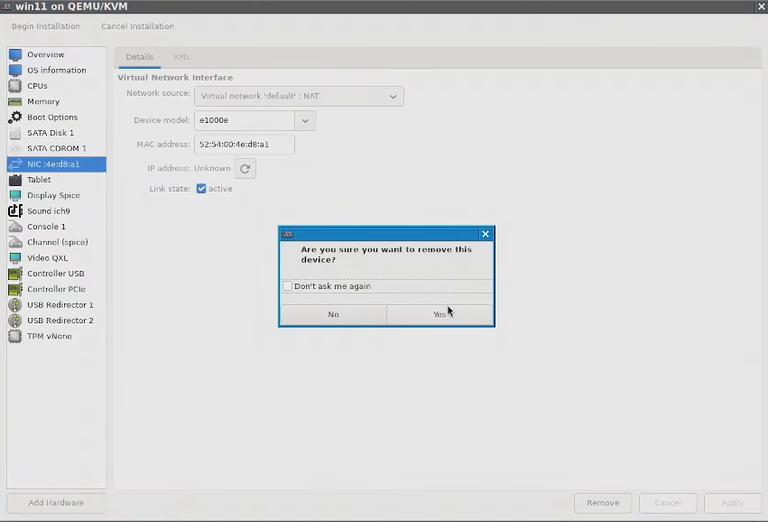Open Boot Options gear icon

(15, 117)
